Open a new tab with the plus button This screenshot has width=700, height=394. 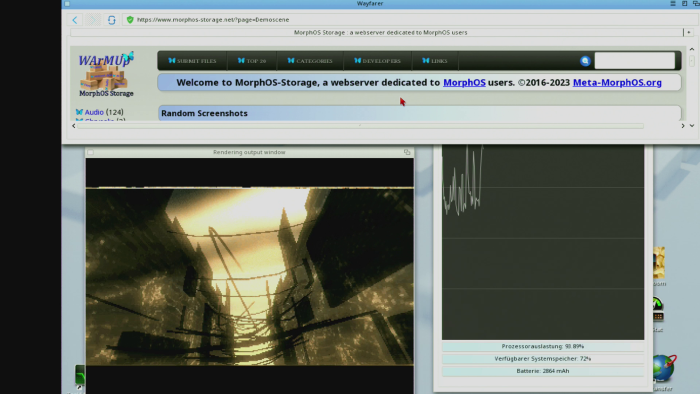coord(689,32)
